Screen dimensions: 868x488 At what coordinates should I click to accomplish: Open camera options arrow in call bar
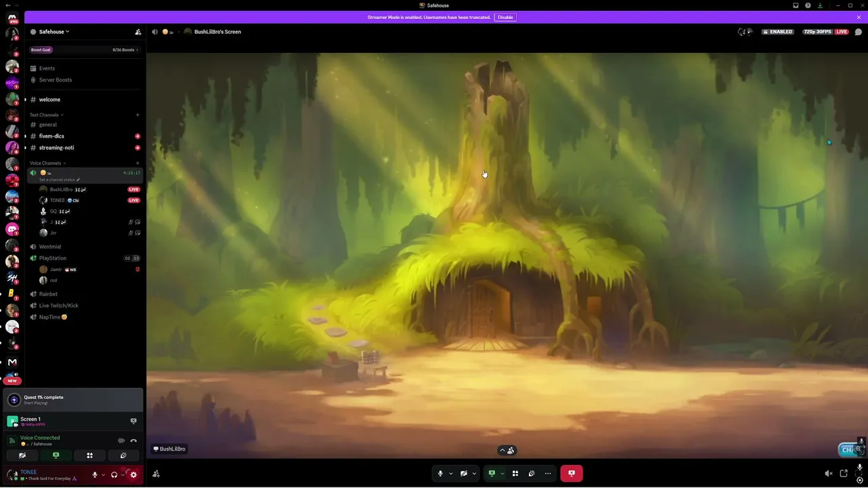tap(474, 474)
